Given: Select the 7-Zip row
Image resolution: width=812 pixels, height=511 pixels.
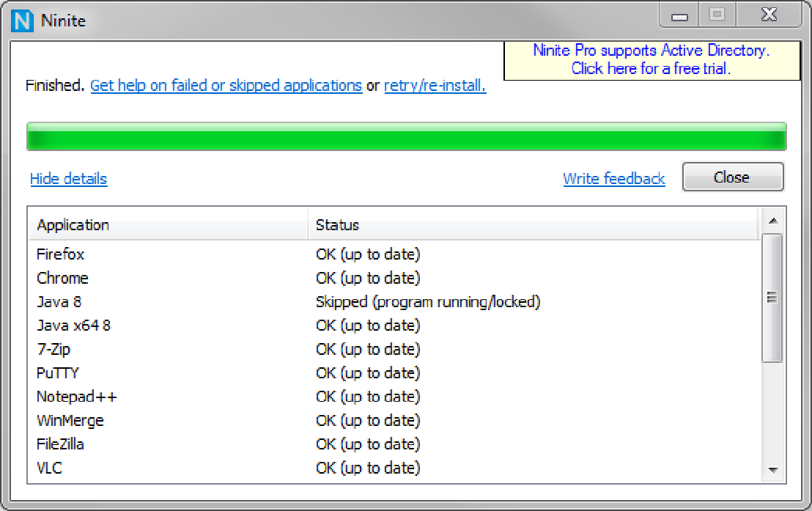Looking at the screenshot, I should pyautogui.click(x=394, y=349).
